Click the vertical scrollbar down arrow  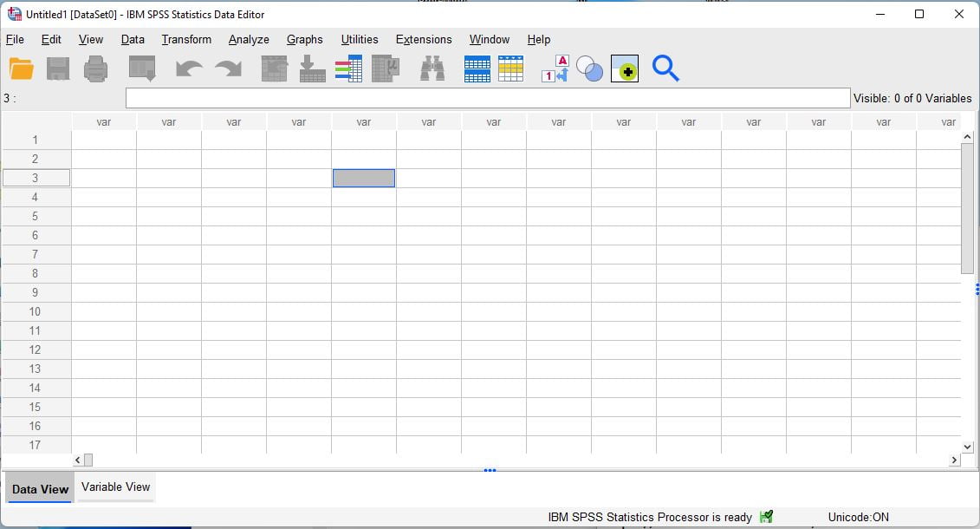(968, 447)
